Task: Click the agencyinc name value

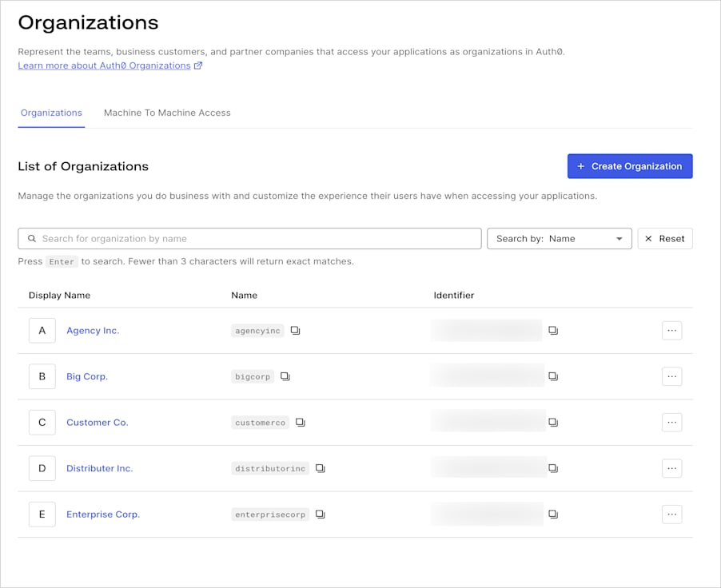Action: [x=257, y=331]
